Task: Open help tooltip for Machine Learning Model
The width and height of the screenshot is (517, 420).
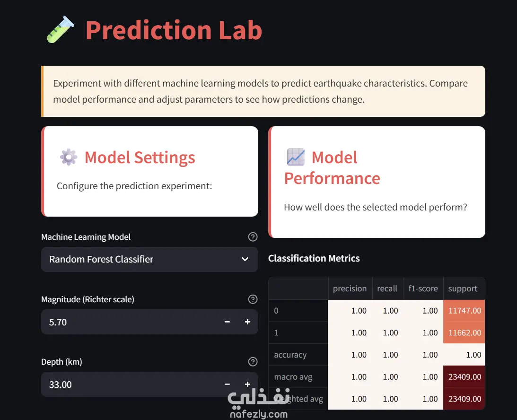Action: point(253,237)
